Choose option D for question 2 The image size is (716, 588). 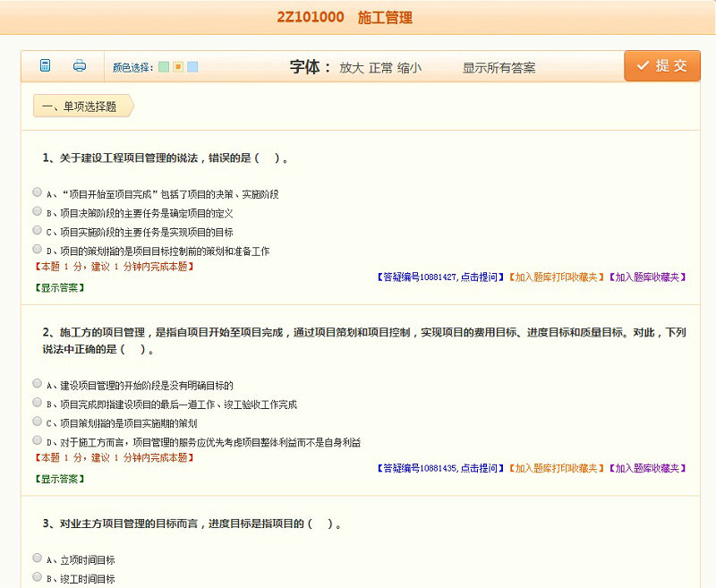pos(37,440)
